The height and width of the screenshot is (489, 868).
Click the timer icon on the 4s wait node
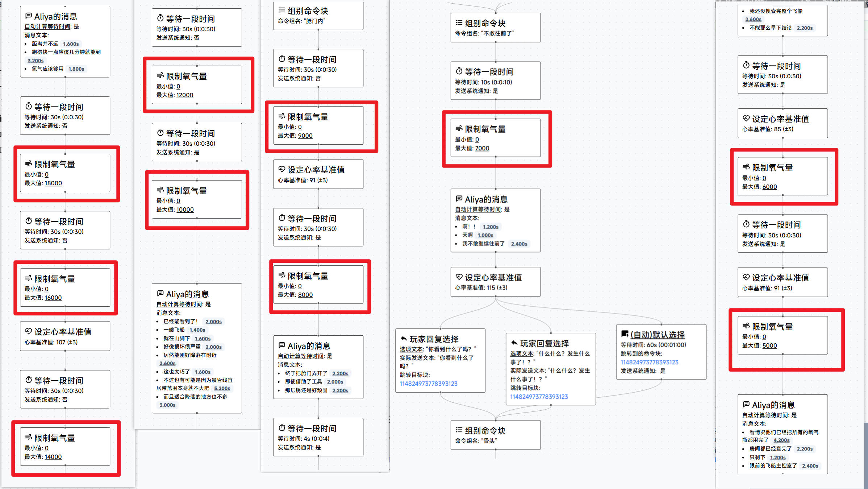point(282,428)
